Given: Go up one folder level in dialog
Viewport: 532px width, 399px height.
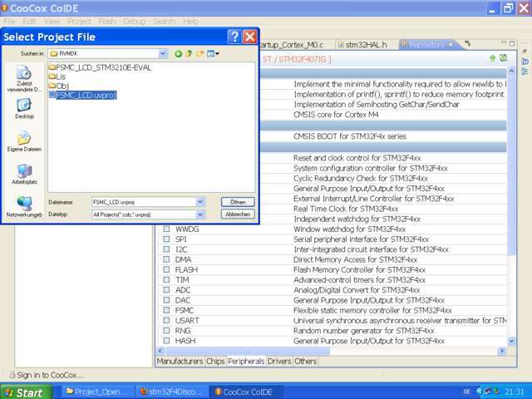Looking at the screenshot, I should (x=190, y=53).
